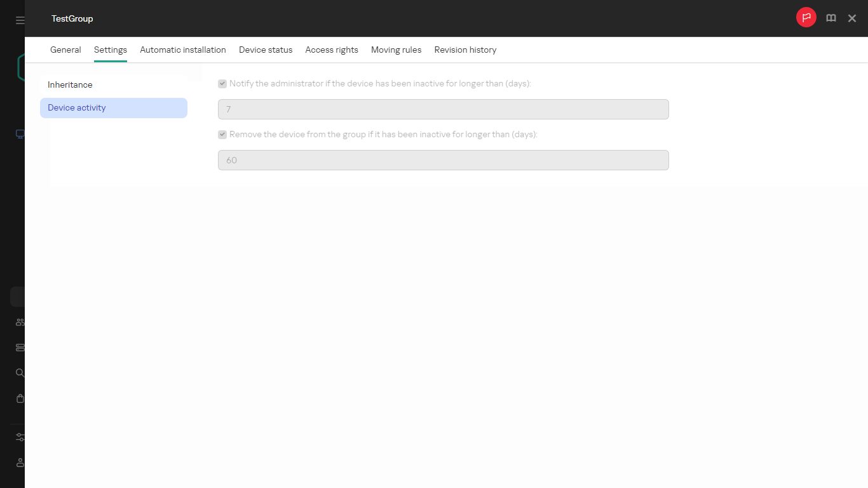Select the Inheritance section
868x488 pixels.
click(70, 85)
